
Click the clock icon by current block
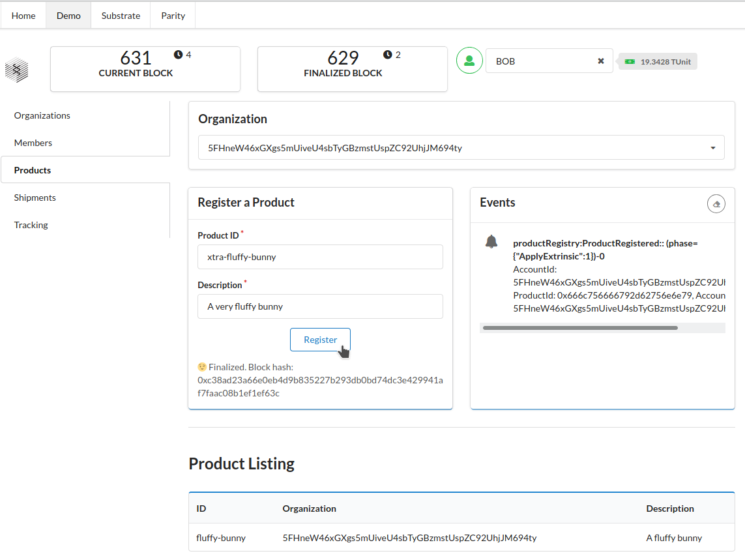pyautogui.click(x=178, y=55)
